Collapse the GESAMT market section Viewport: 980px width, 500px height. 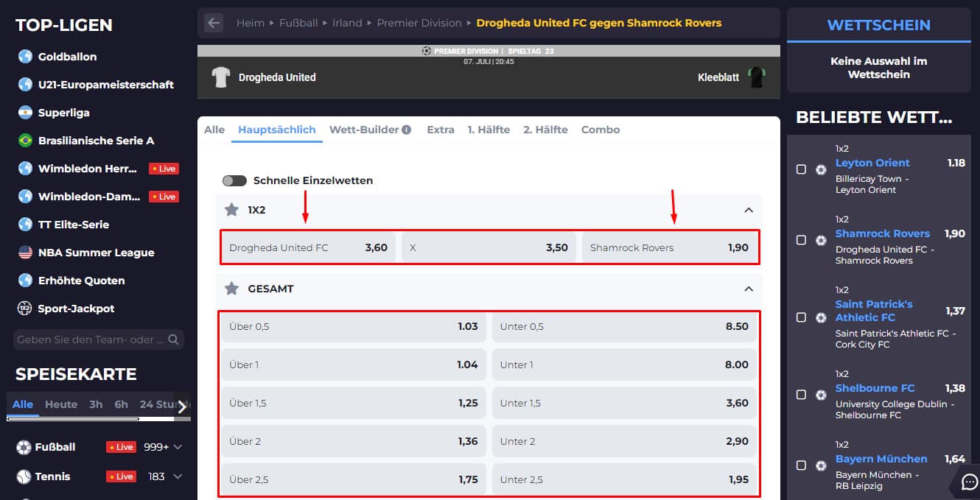(x=749, y=289)
